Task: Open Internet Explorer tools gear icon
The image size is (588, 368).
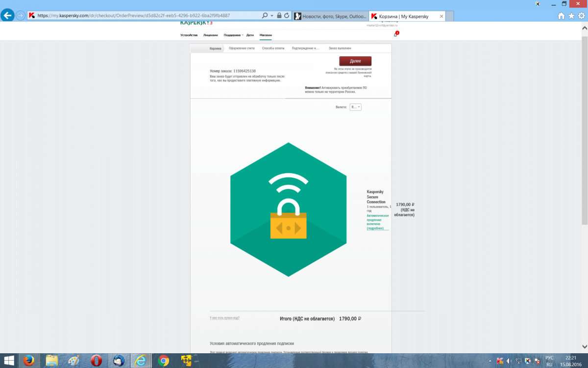Action: coord(581,16)
